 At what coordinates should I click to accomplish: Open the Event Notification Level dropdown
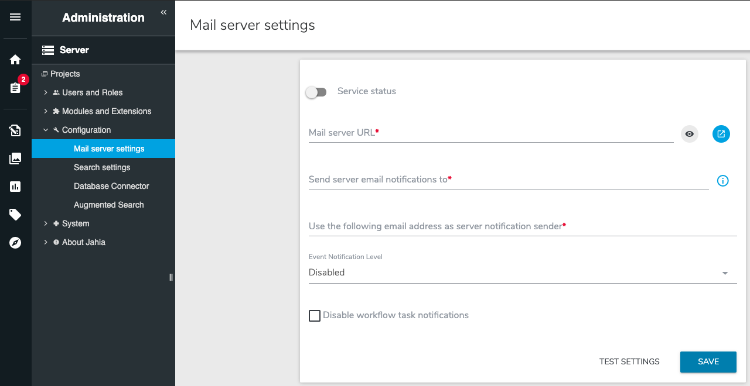(x=522, y=273)
